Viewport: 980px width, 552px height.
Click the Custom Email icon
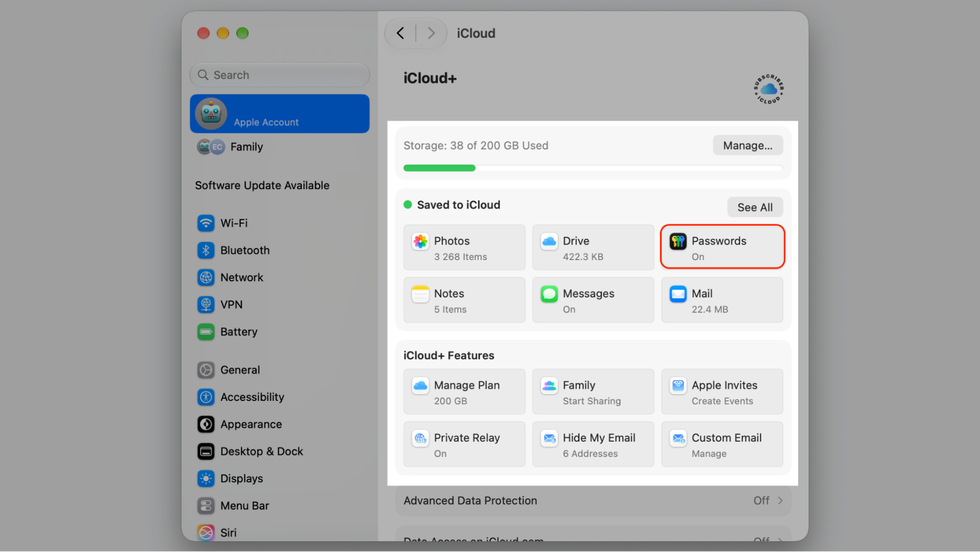[x=678, y=438]
